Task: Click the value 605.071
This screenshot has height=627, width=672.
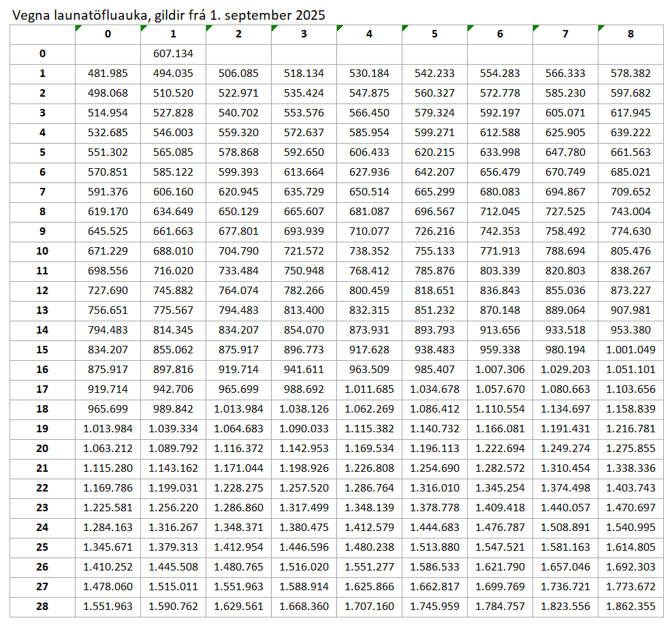Action: pos(565,113)
